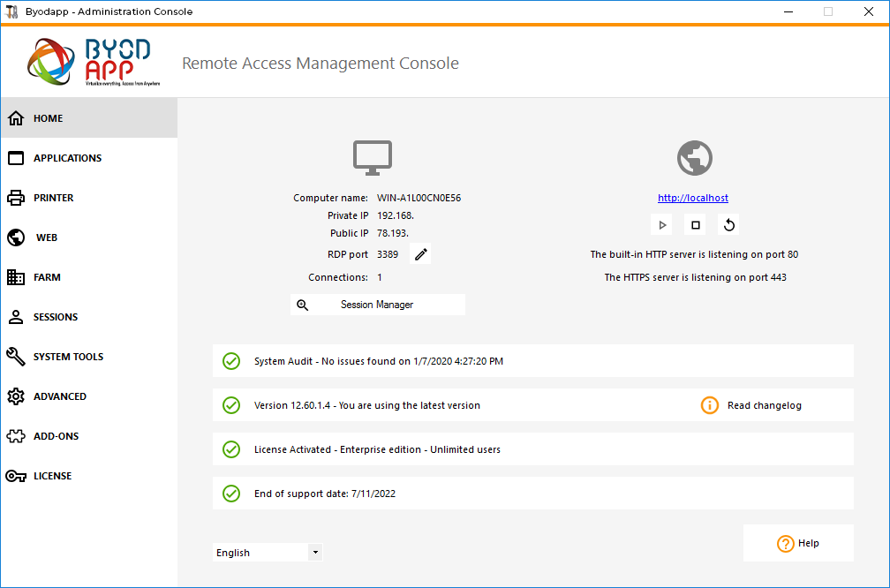Click the gear icon beside ADVANCED
890x588 pixels.
pos(16,396)
